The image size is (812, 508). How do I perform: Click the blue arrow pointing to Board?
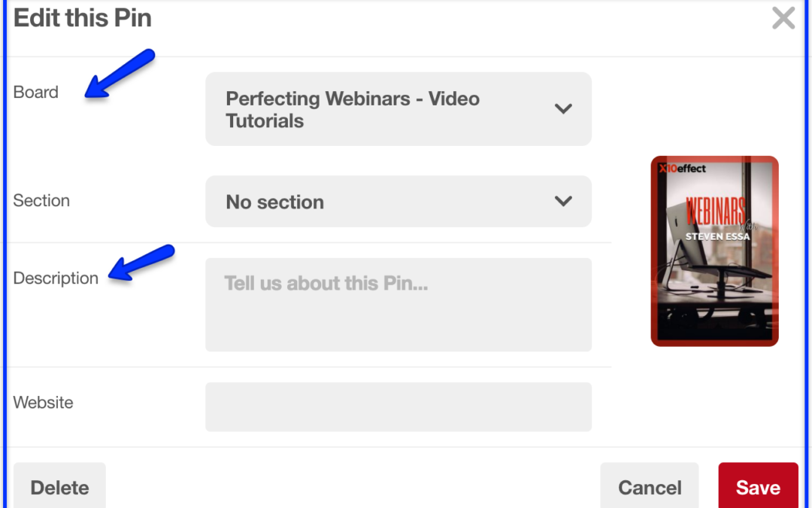point(120,73)
